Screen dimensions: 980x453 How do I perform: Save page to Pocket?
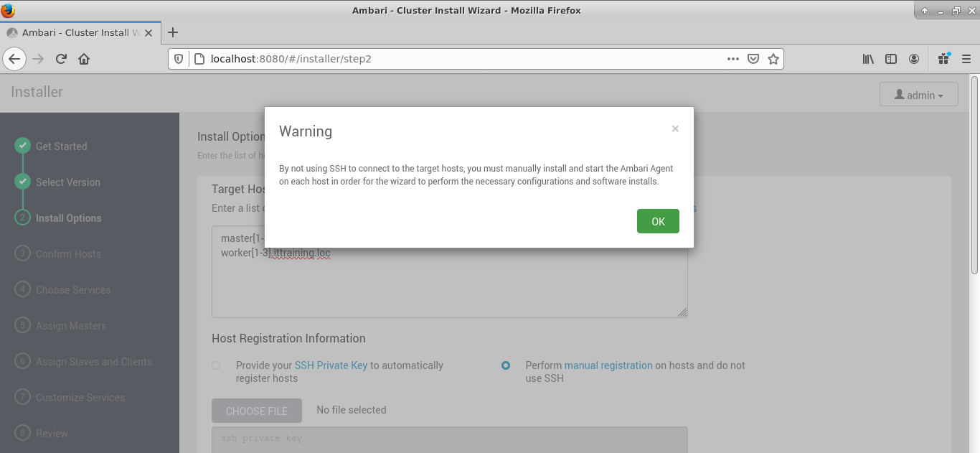point(753,59)
